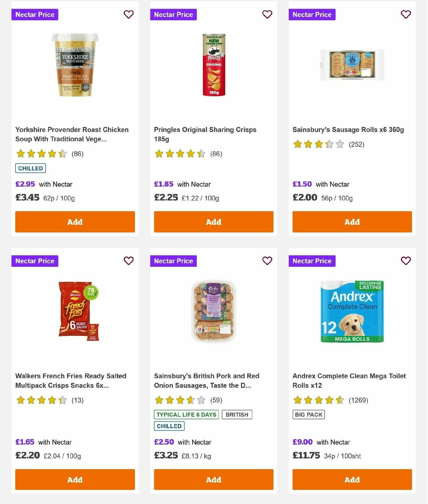Toggle favourite on Walkers French Fries crisps
The width and height of the screenshot is (428, 504).
(128, 261)
